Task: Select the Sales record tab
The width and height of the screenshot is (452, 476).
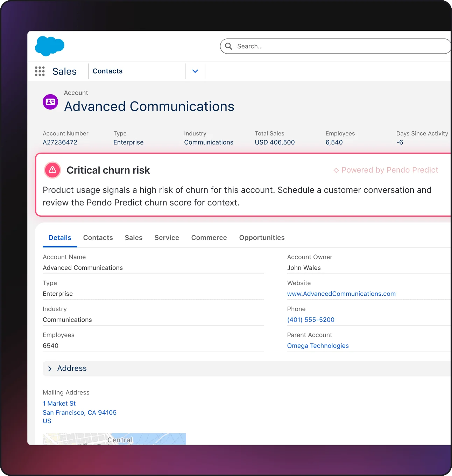Action: [134, 238]
